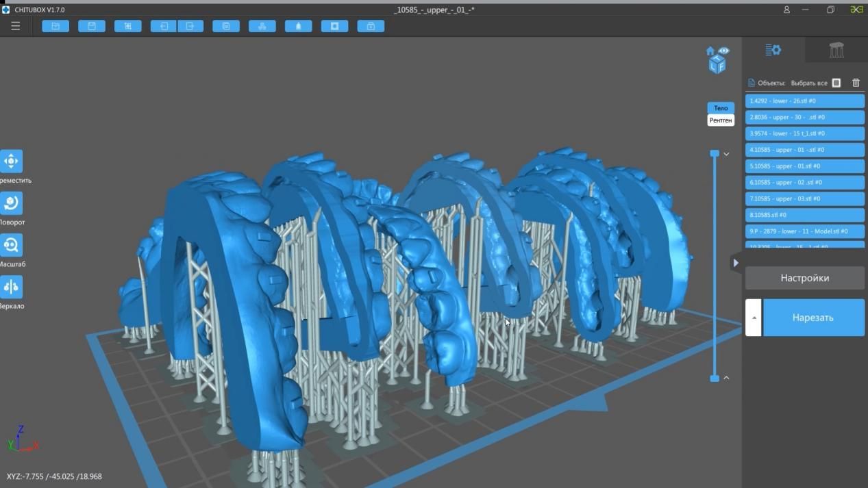Screen dimensions: 868x488
Task: Open the hamburger main menu
Action: pyautogui.click(x=15, y=26)
